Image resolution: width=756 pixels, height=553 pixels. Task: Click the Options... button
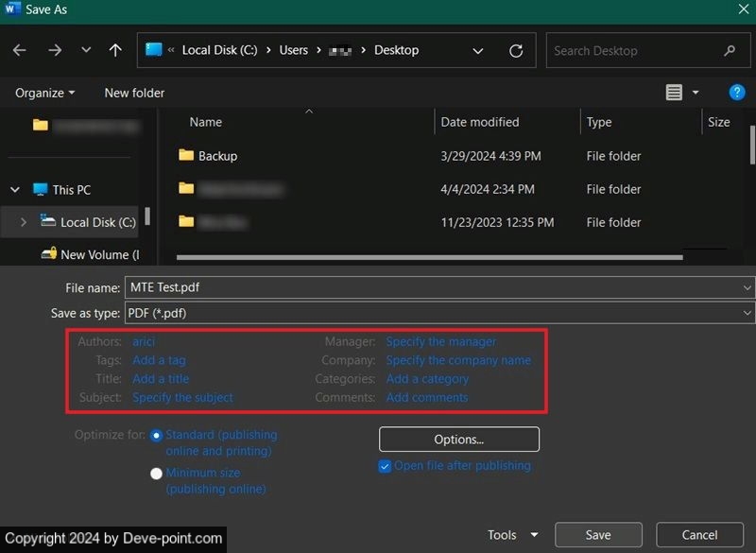[459, 440]
